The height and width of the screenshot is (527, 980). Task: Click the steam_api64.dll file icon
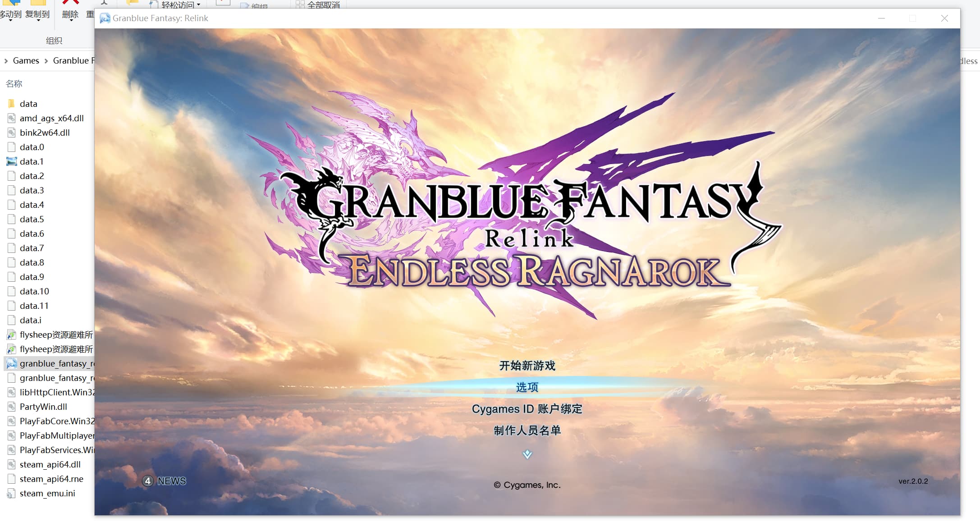[11, 464]
